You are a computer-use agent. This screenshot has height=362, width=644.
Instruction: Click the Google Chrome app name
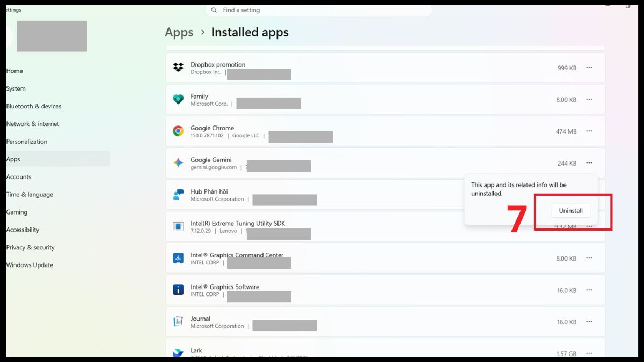pos(212,128)
